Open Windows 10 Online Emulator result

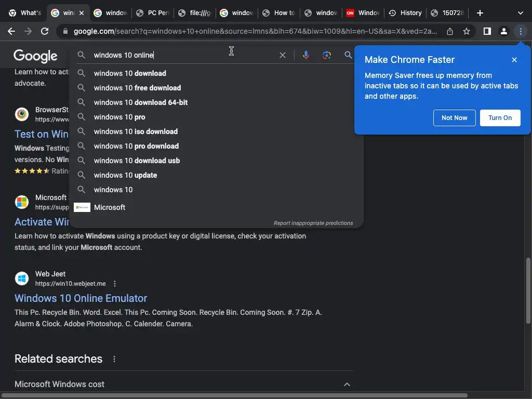[x=81, y=298]
